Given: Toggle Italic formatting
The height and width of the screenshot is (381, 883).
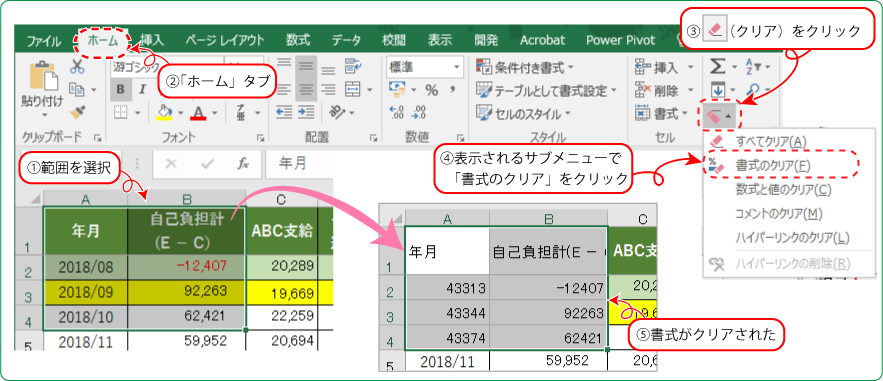Looking at the screenshot, I should (142, 89).
